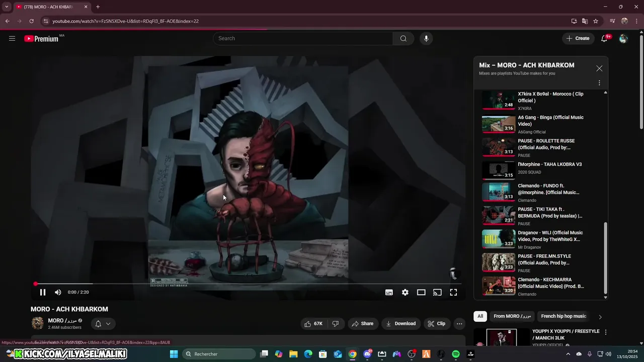This screenshot has width=644, height=362.
Task: Open the player settings gear
Action: pyautogui.click(x=405, y=292)
